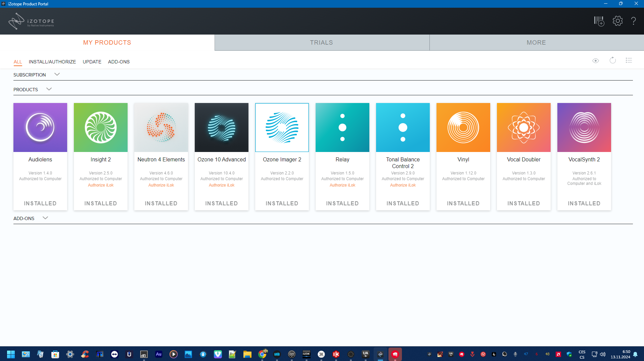Screen dimensions: 644x361
Task: Open the volume control in system tray
Action: [x=603, y=354]
